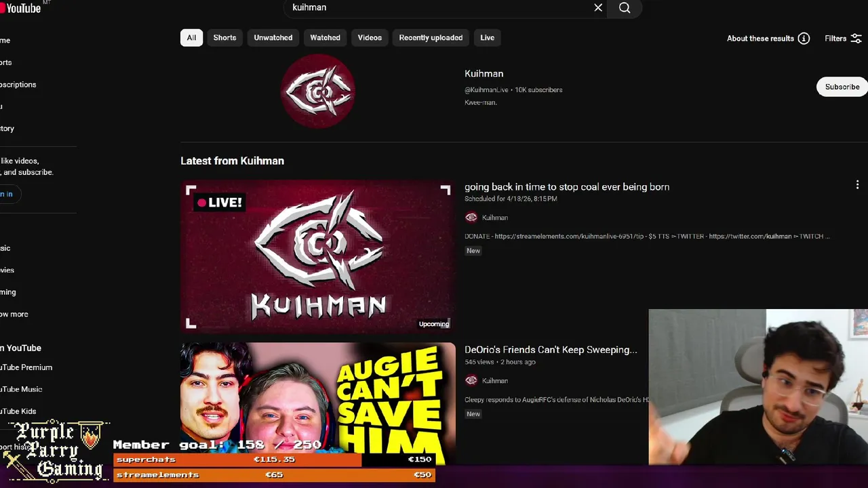The height and width of the screenshot is (488, 868).
Task: Select the Unwatched filter chip
Action: pyautogui.click(x=273, y=38)
